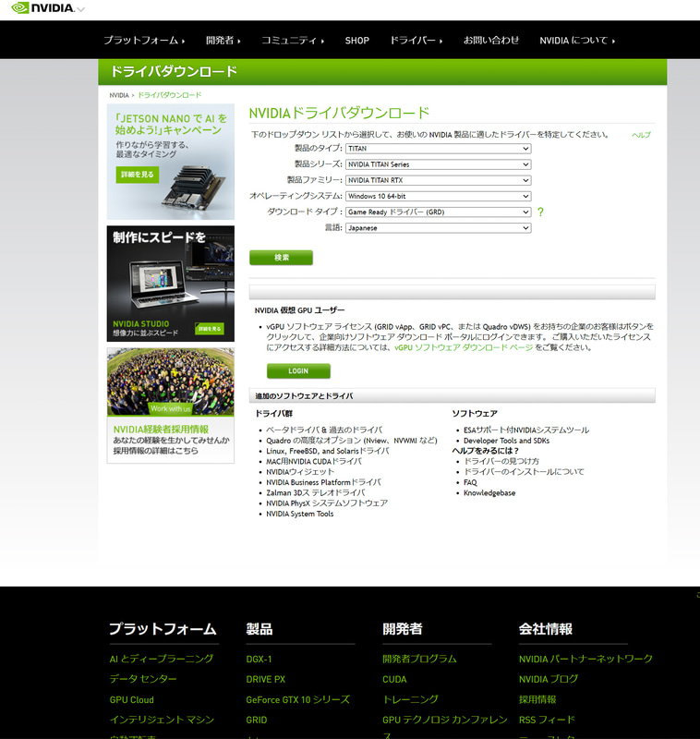
Task: Expand the 製品ファミリー dropdown showing NVIDIA TITAN RTX
Action: click(438, 180)
